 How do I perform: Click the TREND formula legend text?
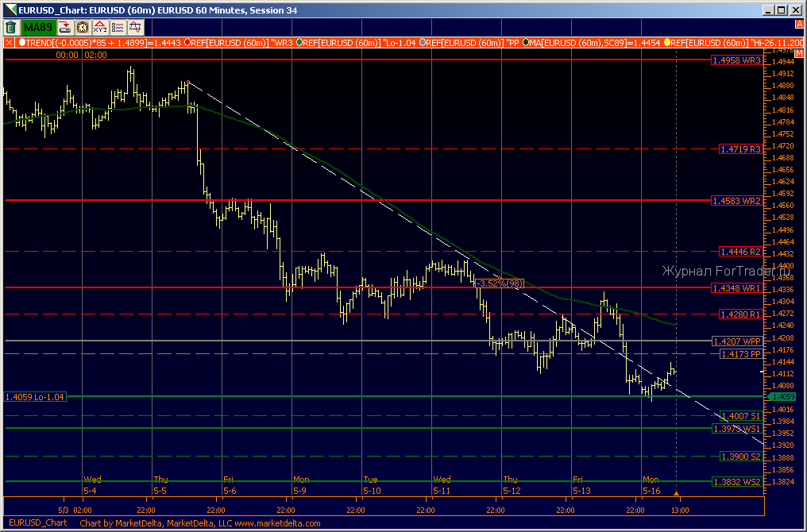click(x=103, y=43)
